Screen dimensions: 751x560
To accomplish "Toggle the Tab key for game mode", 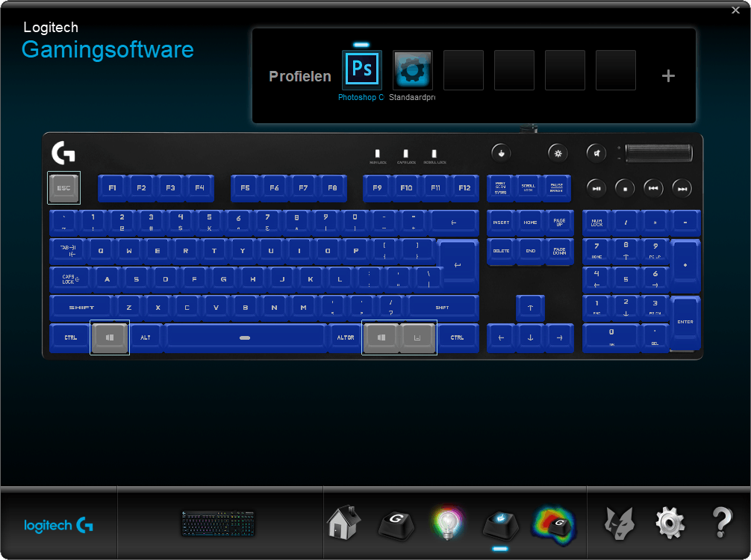I will [x=68, y=251].
